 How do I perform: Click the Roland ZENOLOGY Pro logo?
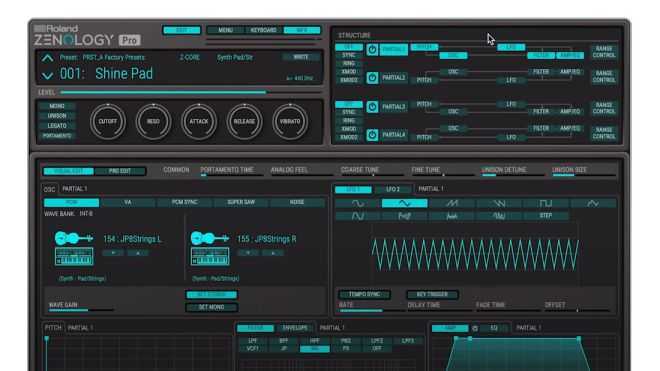point(87,36)
